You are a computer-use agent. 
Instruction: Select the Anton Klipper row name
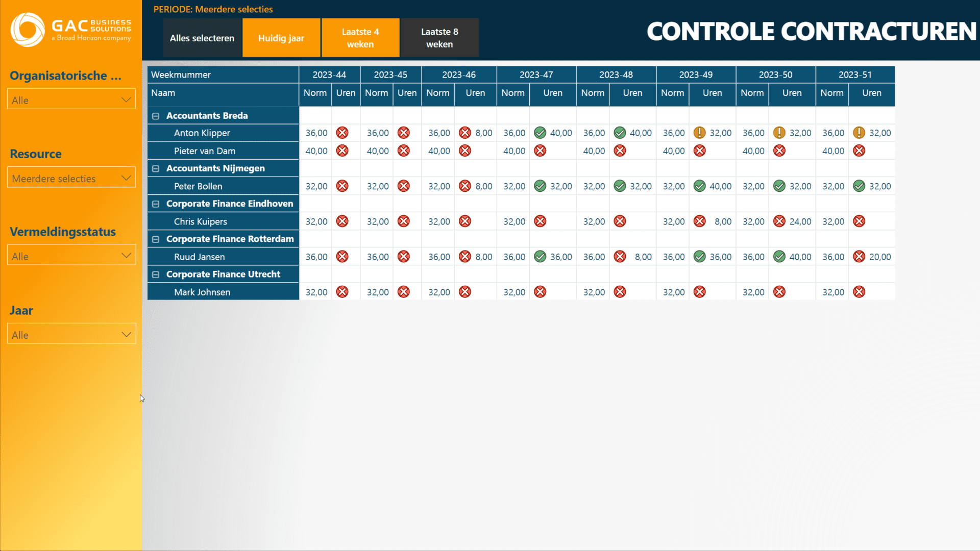coord(202,133)
